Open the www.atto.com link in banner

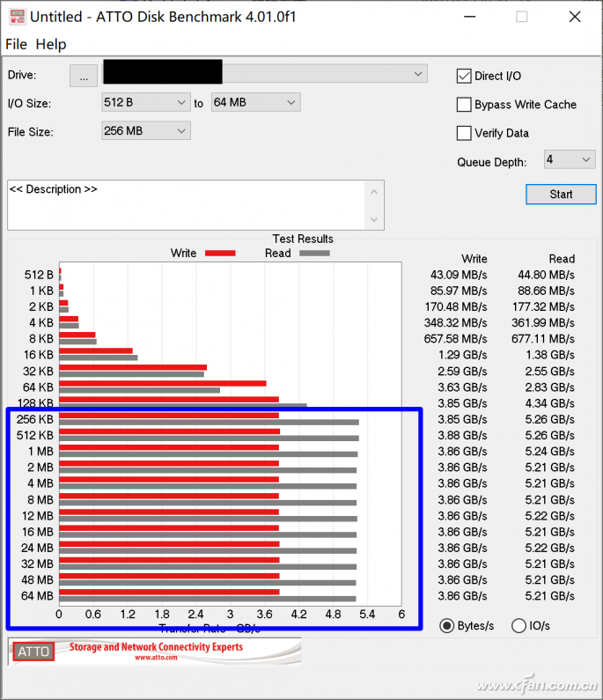156,658
